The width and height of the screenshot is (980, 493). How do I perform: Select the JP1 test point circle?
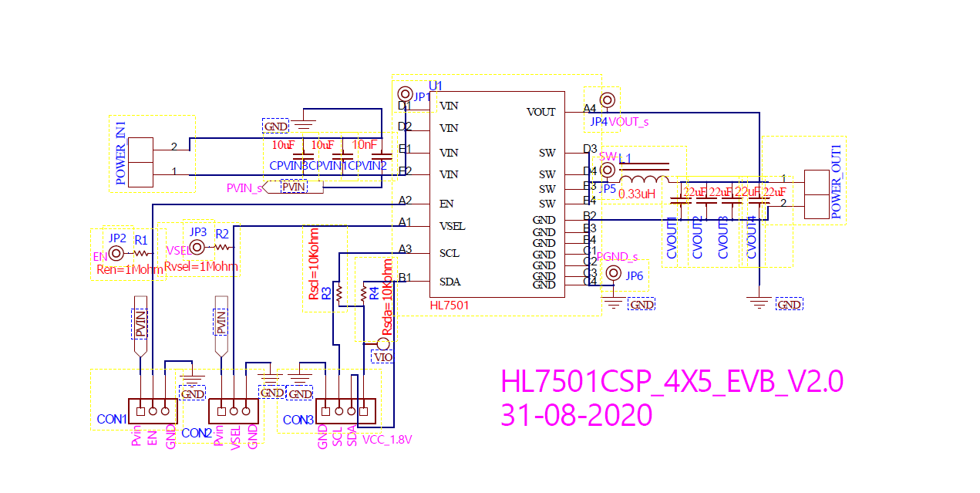click(x=404, y=95)
